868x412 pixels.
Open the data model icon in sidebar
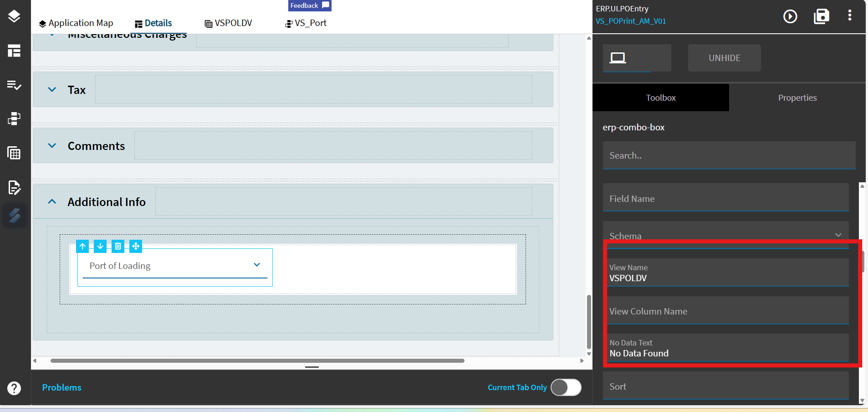[x=14, y=119]
